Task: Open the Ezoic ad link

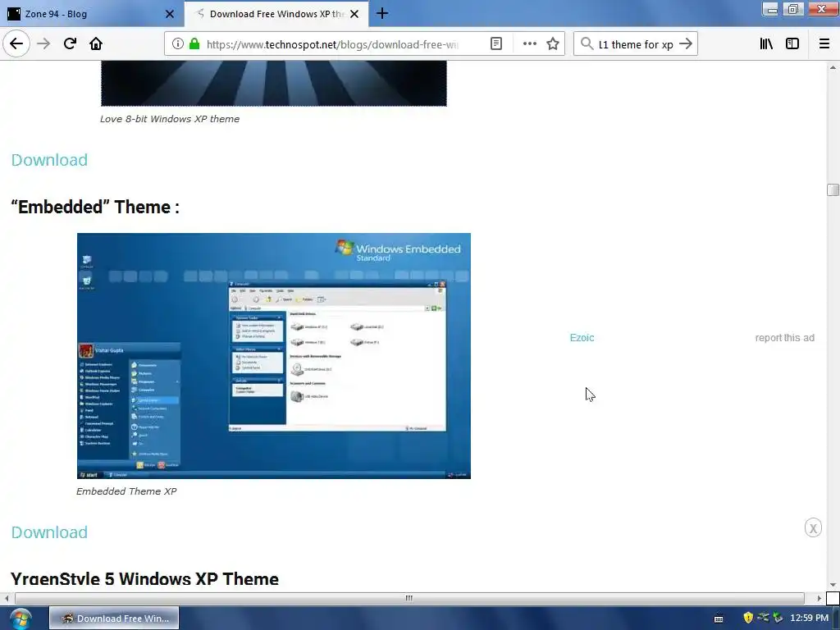Action: (582, 337)
